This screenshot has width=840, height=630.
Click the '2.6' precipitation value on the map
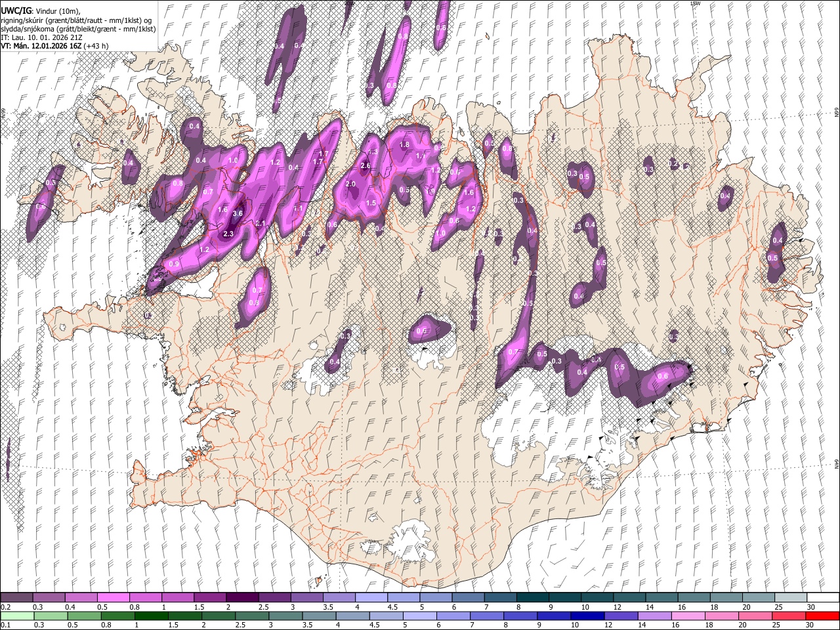coord(366,166)
